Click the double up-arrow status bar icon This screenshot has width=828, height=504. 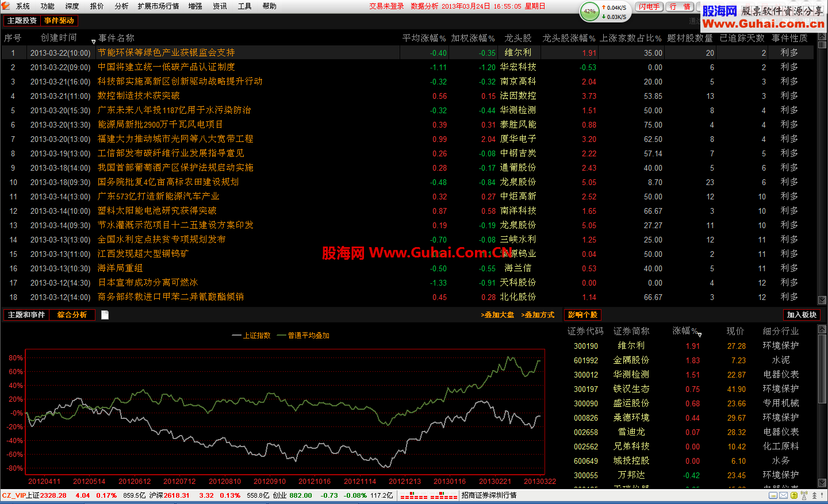click(814, 495)
